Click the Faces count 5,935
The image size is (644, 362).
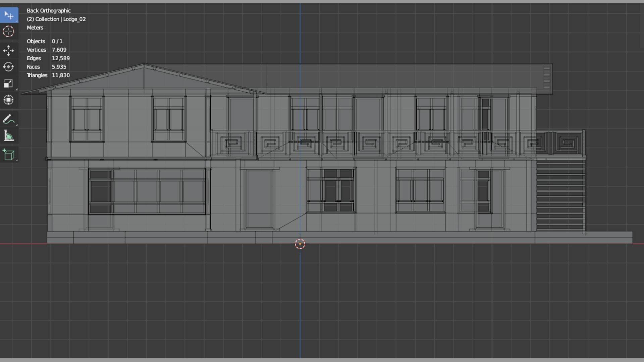coord(59,67)
